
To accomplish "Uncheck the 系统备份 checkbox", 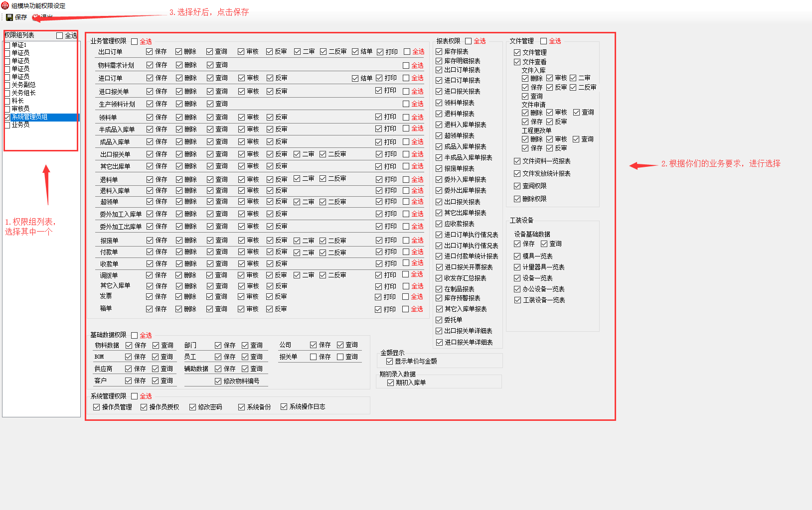I will (241, 407).
